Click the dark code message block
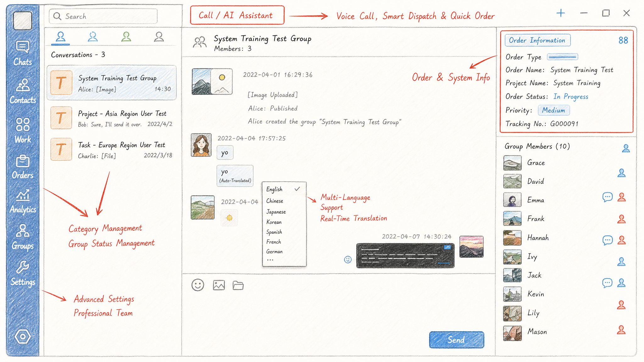Screen dimensions: 644x362 [405, 255]
